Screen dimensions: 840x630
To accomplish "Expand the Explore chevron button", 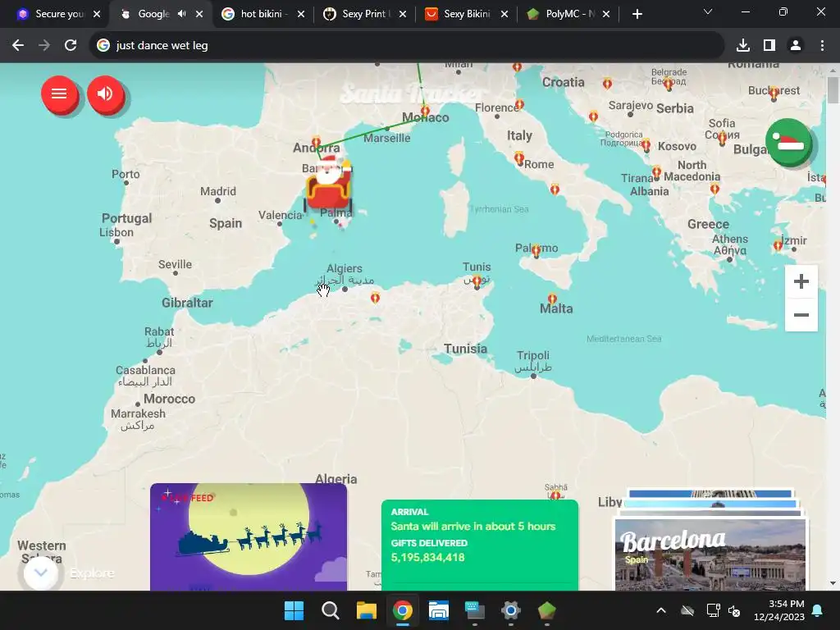I will coord(41,573).
